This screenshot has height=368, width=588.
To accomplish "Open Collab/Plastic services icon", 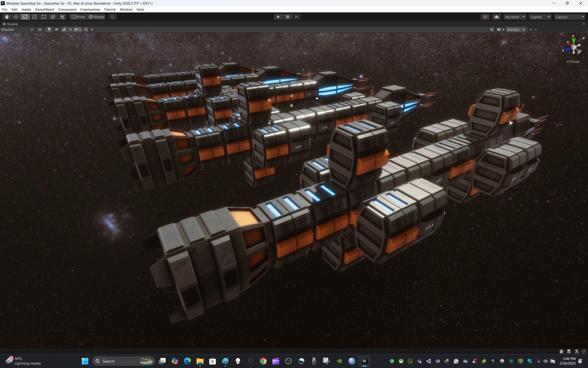I will [x=485, y=17].
